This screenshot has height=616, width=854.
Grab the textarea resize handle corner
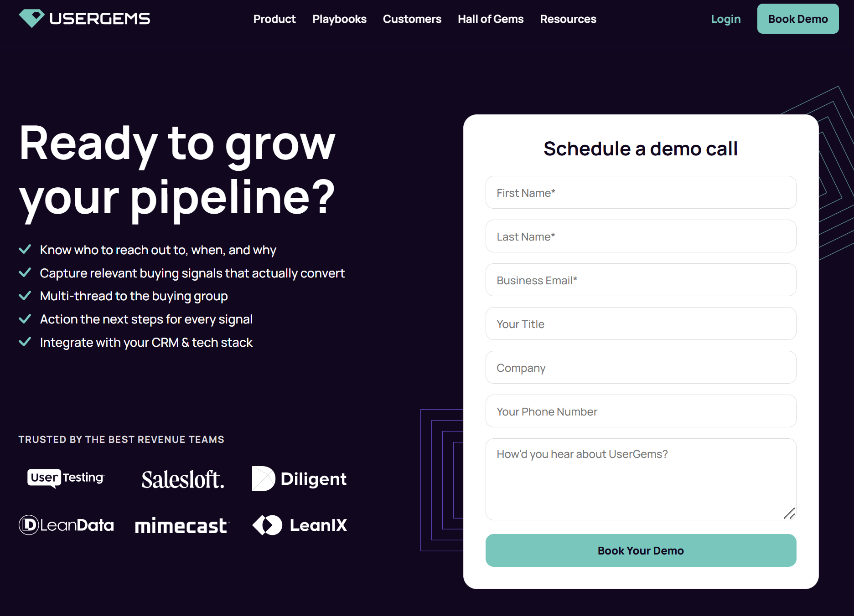pos(790,513)
